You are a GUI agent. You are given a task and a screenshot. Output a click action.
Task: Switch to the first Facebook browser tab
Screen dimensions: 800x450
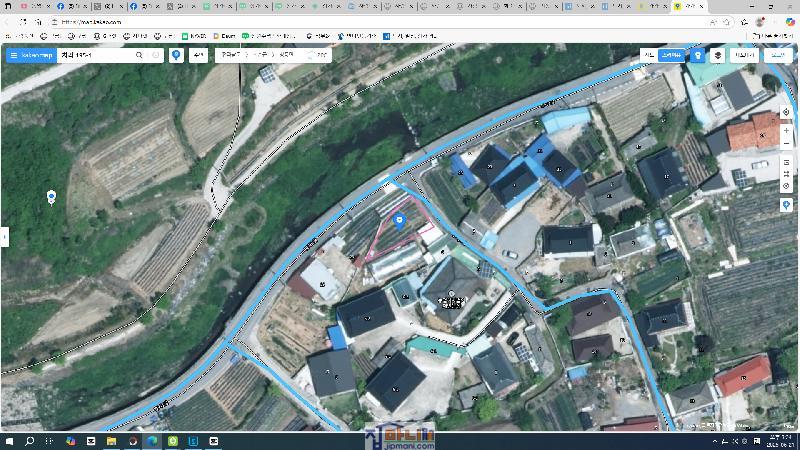pyautogui.click(x=66, y=6)
